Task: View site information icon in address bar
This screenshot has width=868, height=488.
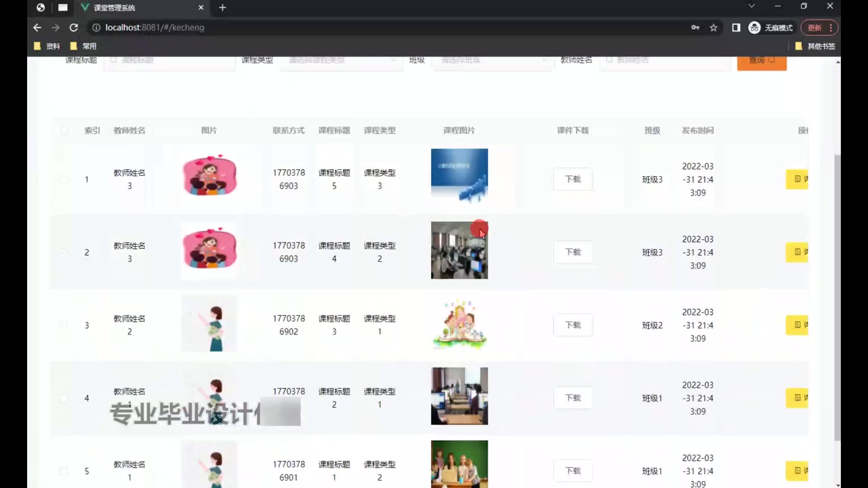Action: point(96,28)
